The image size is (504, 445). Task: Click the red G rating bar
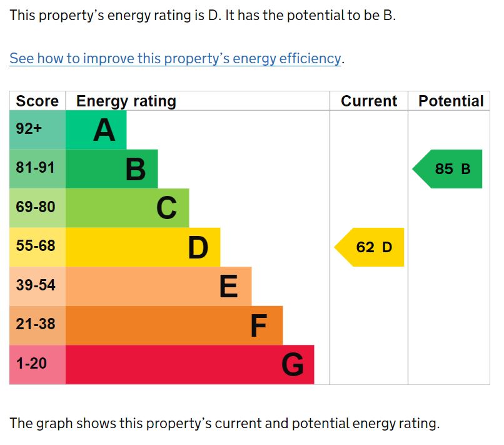pyautogui.click(x=190, y=365)
